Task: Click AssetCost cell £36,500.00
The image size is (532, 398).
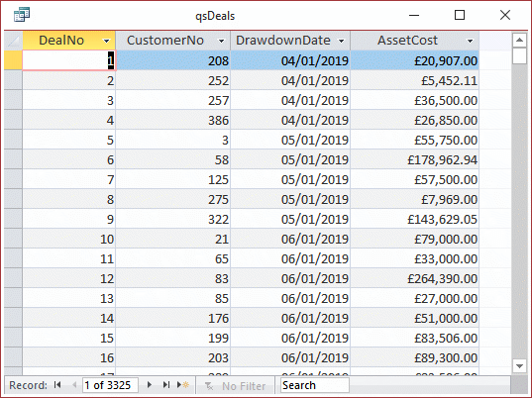Action: click(415, 100)
